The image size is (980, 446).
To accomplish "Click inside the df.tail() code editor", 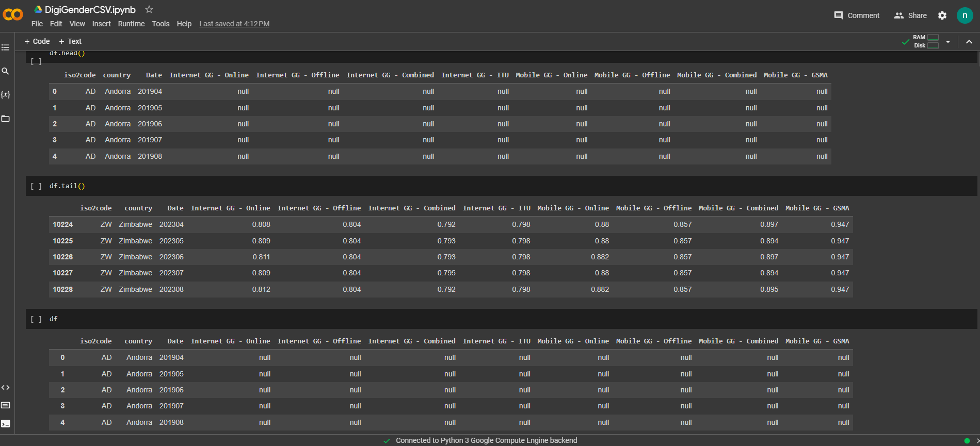I will tap(512, 186).
